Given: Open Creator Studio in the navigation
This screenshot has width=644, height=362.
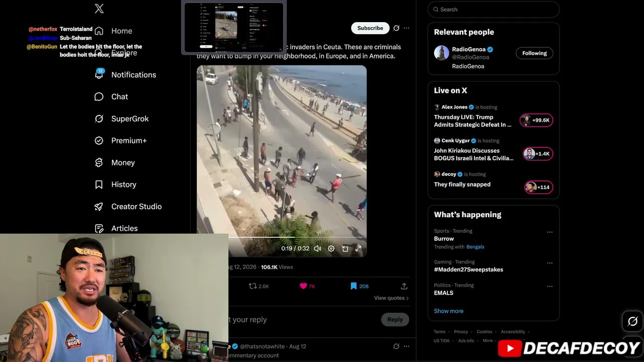Looking at the screenshot, I should click(x=136, y=207).
